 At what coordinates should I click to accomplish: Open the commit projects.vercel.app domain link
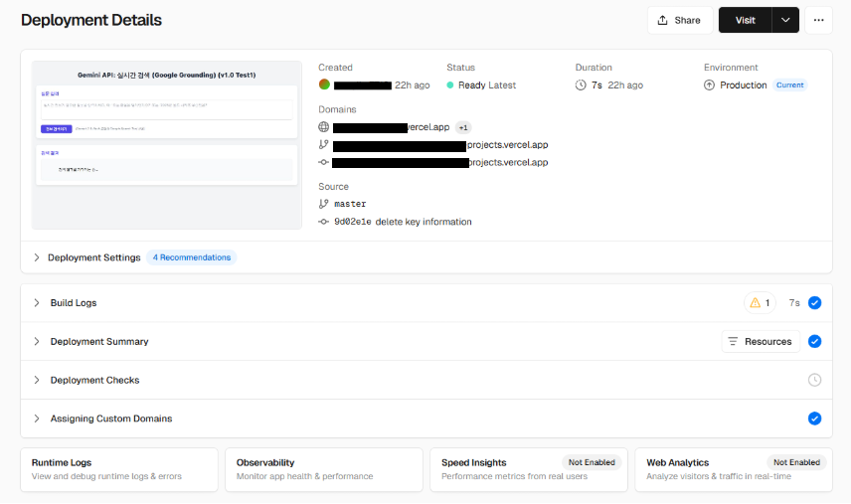pos(440,163)
